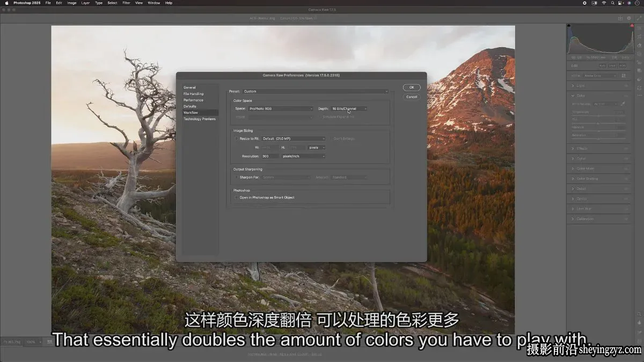Click the white balance eyedropper tool
Screen dimensions: 644x362
pyautogui.click(x=623, y=104)
